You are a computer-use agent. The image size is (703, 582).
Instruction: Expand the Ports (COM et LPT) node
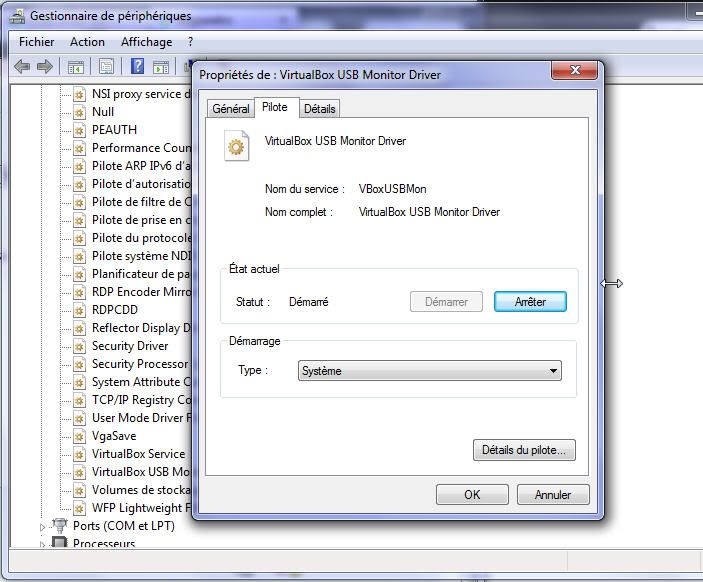43,527
